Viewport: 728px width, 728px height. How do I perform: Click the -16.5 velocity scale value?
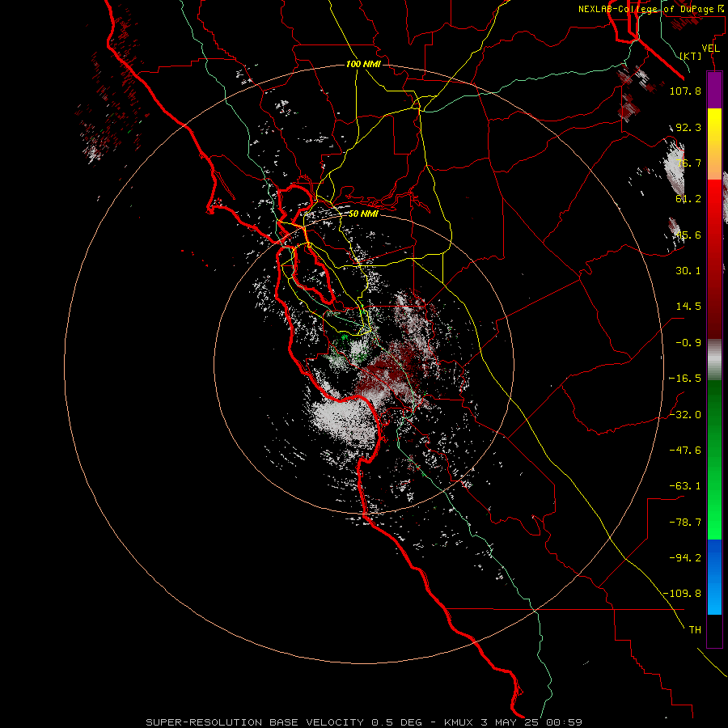(685, 379)
